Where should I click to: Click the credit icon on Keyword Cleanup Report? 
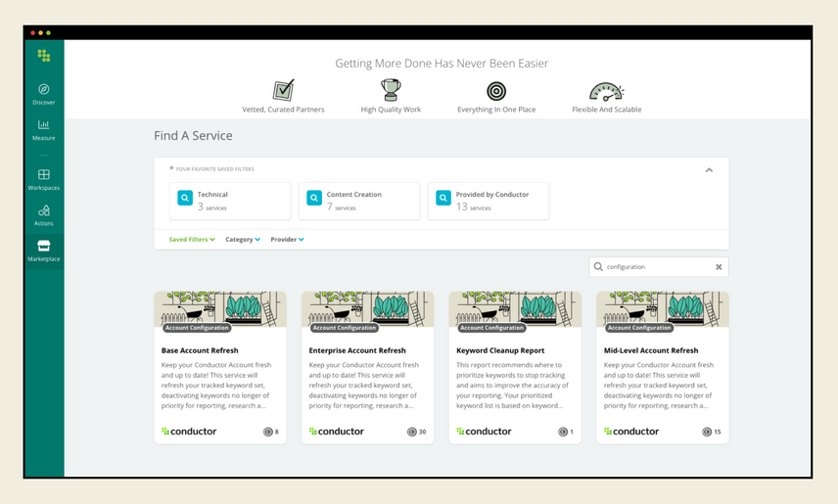tap(563, 432)
